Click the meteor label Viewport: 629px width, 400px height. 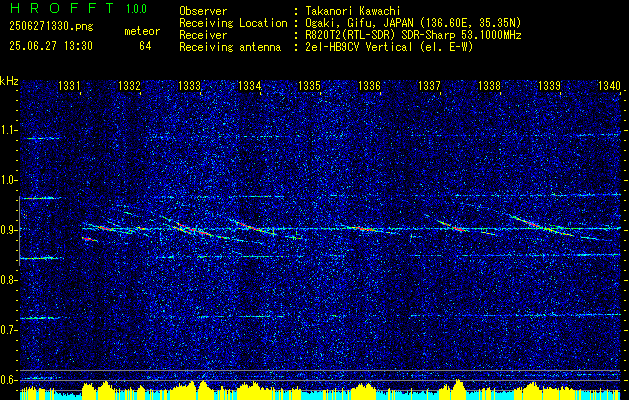point(142,31)
